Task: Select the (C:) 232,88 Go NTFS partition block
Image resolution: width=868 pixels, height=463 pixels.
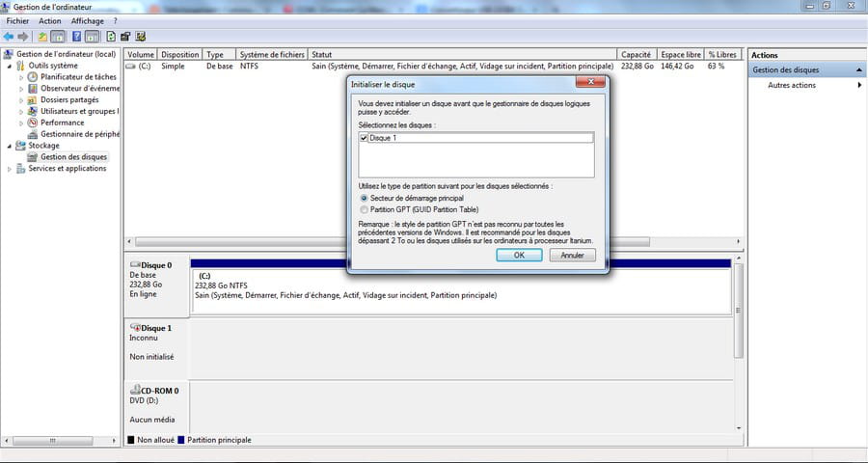Action: (461, 291)
